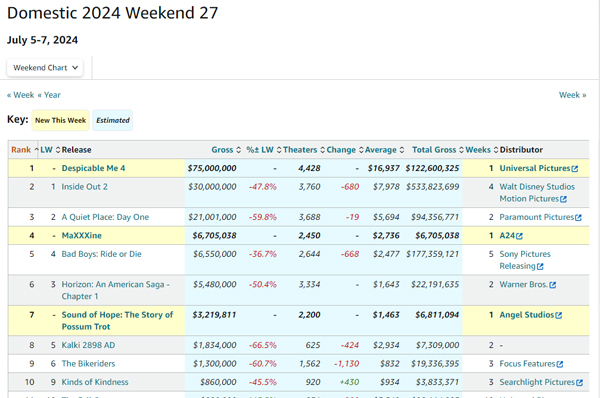Sort table by Theaters column
600x398 pixels.
[x=304, y=150]
